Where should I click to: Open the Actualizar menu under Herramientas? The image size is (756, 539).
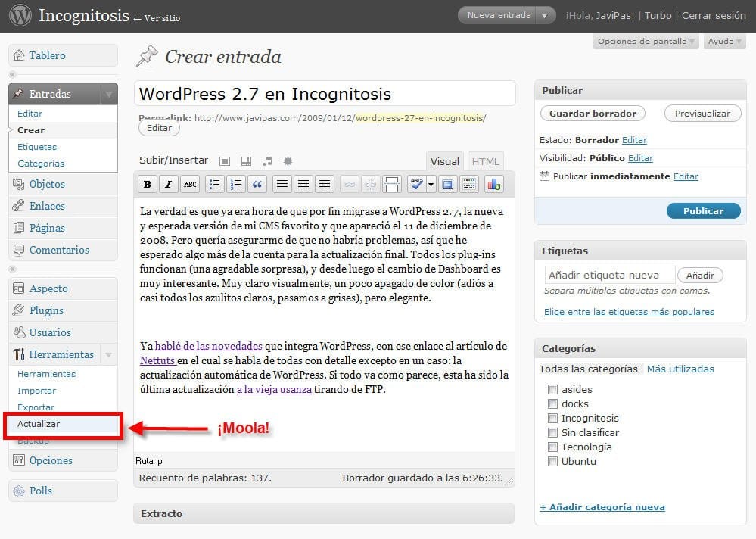(39, 425)
